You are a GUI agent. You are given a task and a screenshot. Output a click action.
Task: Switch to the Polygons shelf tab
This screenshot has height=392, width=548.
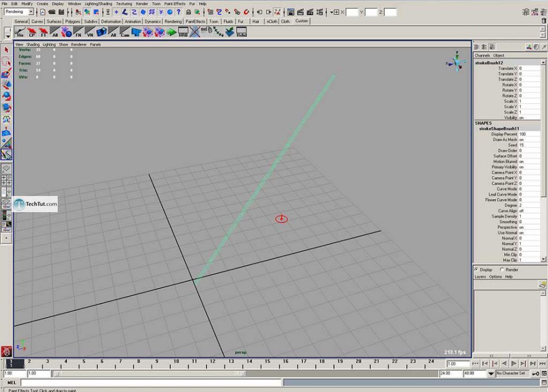click(72, 21)
